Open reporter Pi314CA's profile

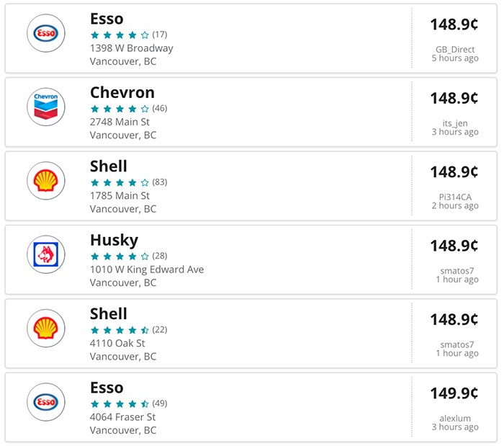point(455,197)
